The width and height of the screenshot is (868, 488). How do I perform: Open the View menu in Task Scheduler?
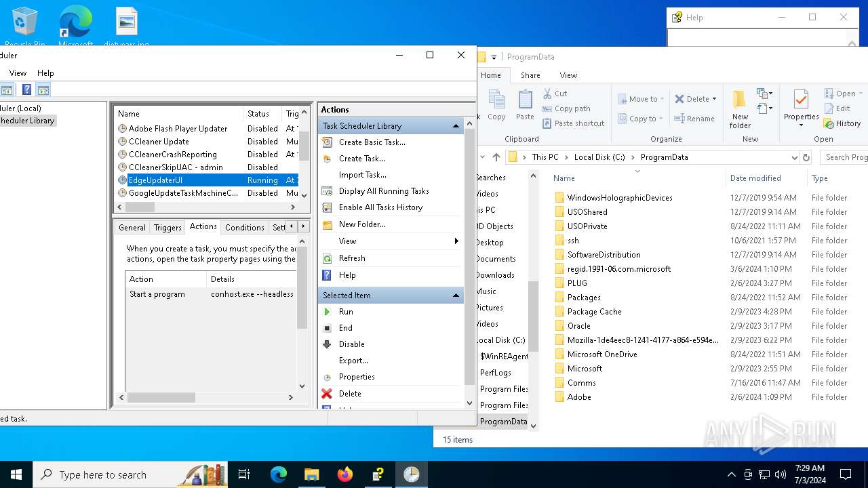tap(18, 73)
